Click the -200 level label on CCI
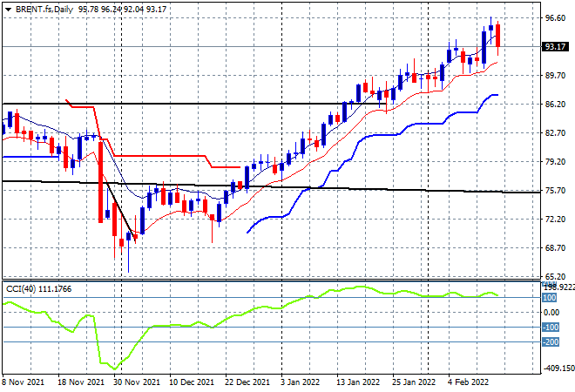Screen dimensions: 575x392 click(x=551, y=342)
